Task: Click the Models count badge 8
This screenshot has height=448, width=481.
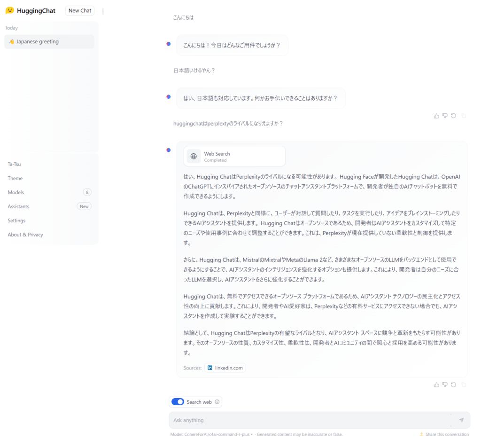Action: tap(87, 192)
